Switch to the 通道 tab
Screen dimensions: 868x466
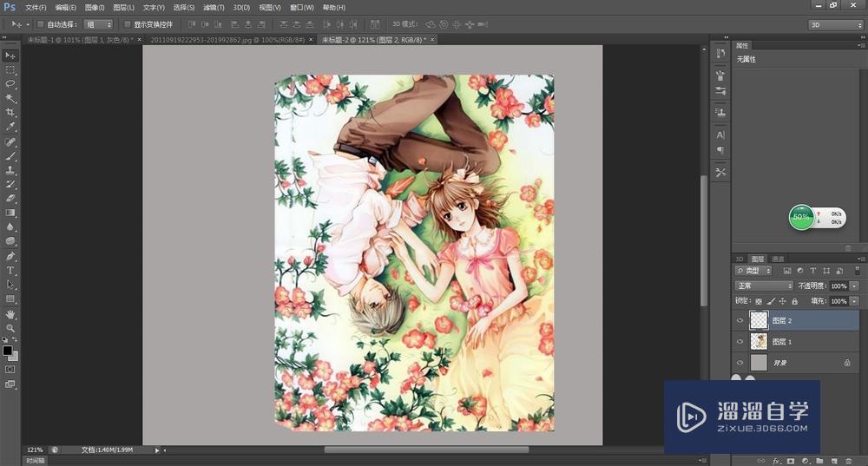point(778,259)
